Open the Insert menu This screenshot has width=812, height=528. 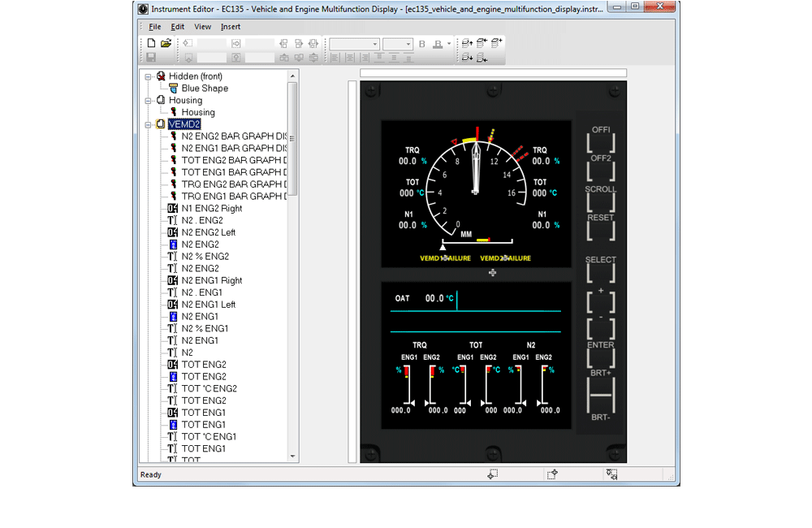231,26
